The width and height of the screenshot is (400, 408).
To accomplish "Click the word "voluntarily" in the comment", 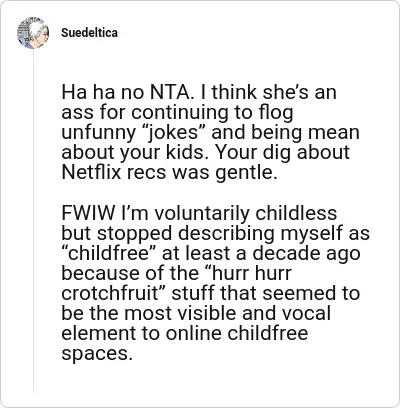I will pos(202,213).
